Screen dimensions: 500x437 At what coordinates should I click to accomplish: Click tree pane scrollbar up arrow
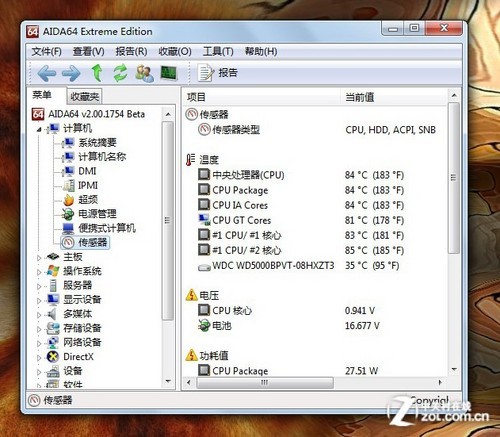click(x=168, y=114)
